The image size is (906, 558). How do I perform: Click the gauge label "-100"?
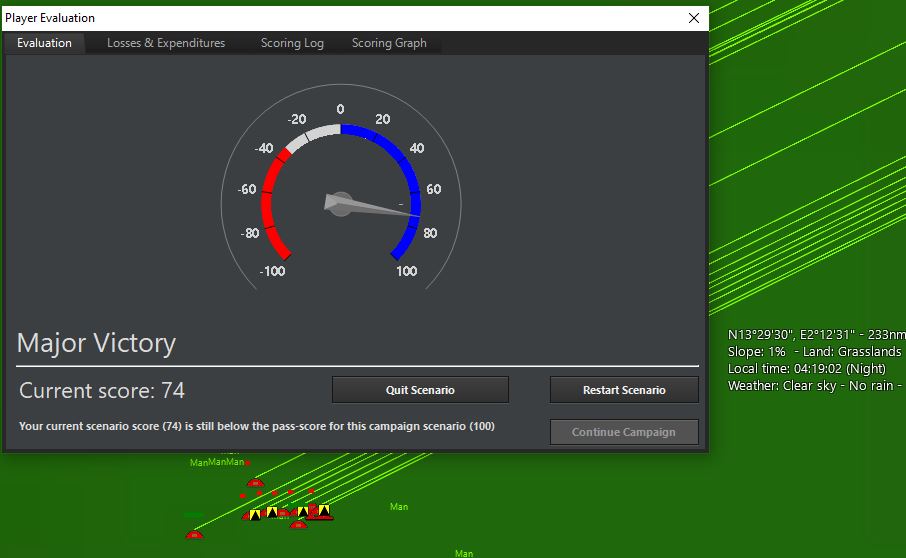point(272,271)
